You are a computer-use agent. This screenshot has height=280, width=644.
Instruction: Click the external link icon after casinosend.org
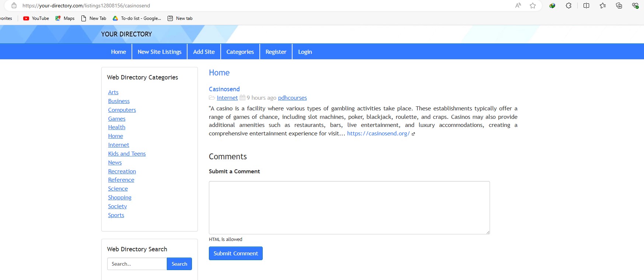tap(413, 134)
